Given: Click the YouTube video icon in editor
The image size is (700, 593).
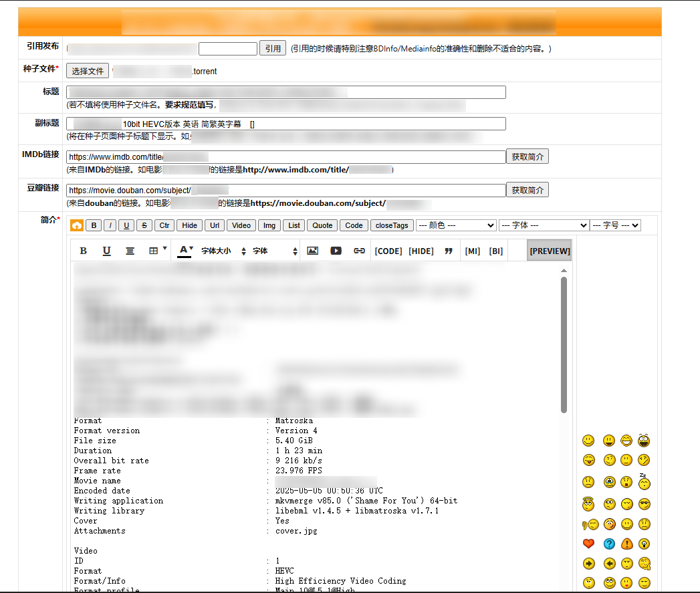Looking at the screenshot, I should click(x=336, y=251).
